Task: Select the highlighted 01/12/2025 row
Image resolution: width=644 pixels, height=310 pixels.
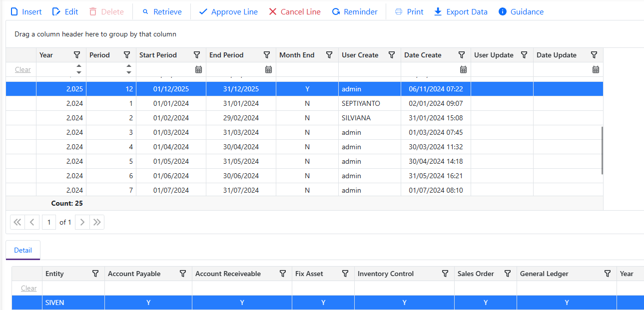Action: coord(304,89)
